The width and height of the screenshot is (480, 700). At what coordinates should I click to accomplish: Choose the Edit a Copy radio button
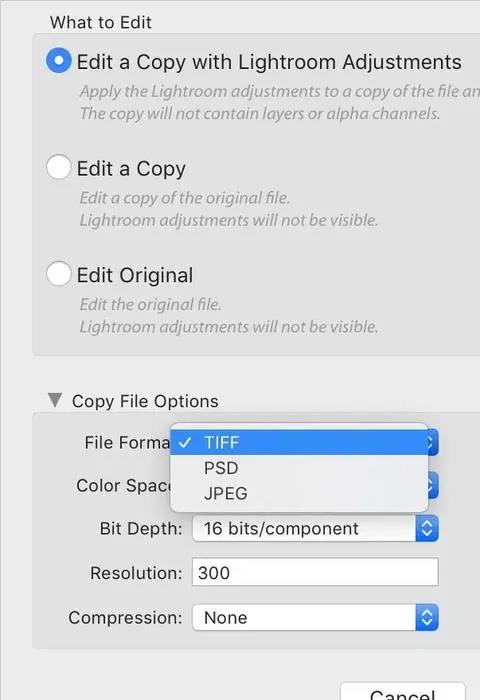(58, 167)
